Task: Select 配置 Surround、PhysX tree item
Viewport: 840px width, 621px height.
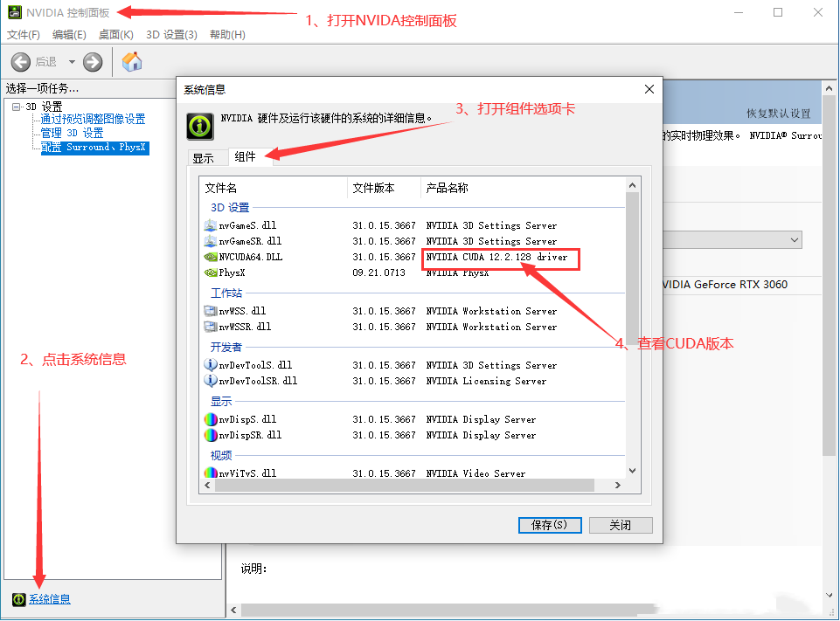Action: coord(94,148)
